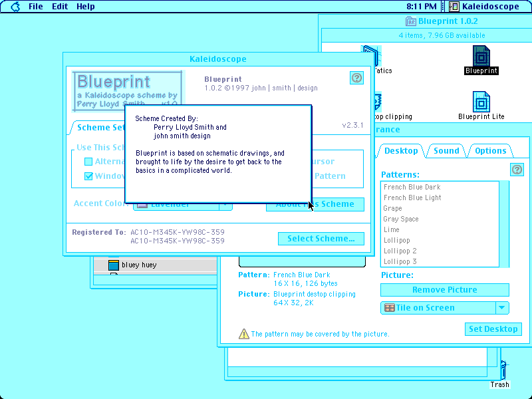Click the warning triangle icon

(x=243, y=334)
